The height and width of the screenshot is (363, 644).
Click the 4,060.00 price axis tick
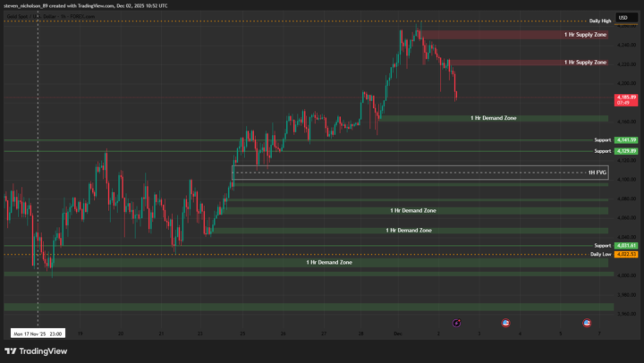[626, 218]
